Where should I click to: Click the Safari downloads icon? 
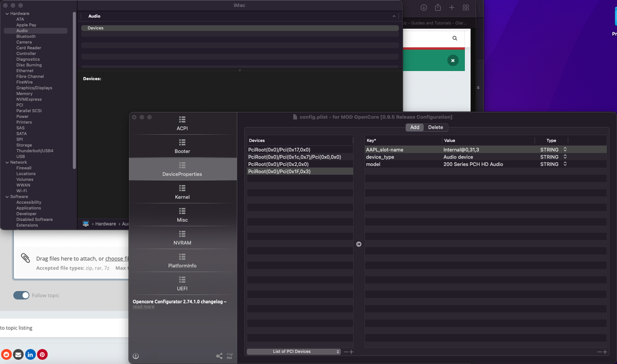pos(424,7)
